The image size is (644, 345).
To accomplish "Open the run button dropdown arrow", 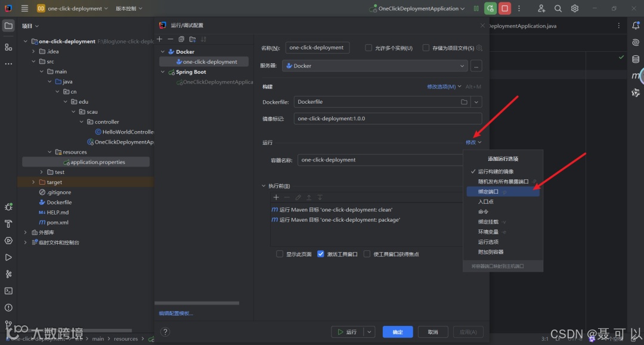I will click(369, 332).
